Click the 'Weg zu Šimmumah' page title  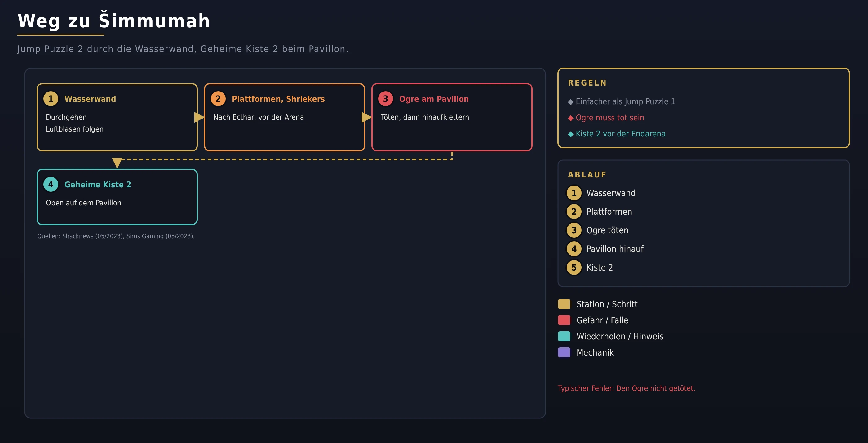(x=114, y=21)
